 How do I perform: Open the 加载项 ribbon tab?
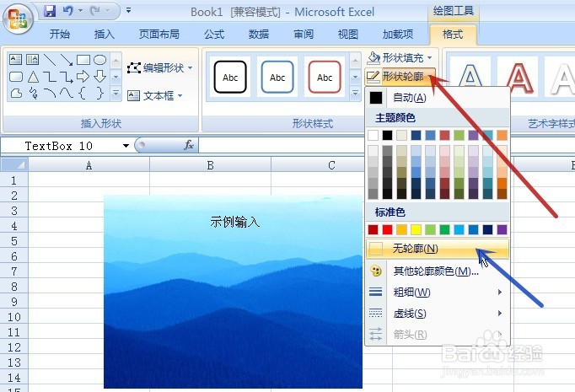click(398, 34)
